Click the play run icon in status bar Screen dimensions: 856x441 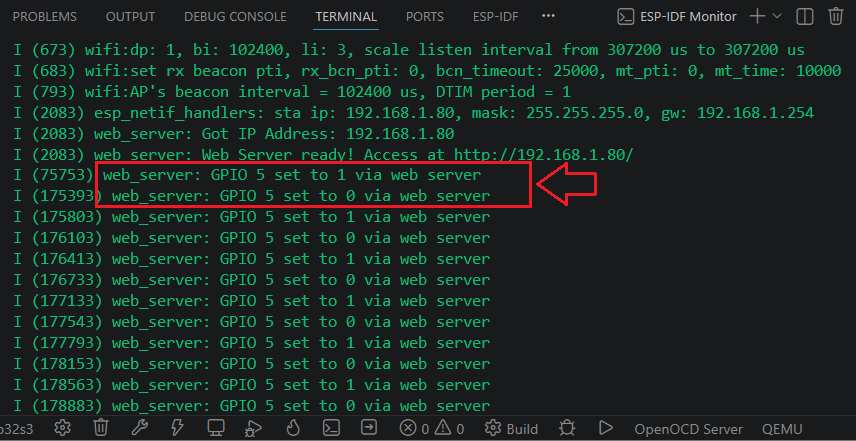pyautogui.click(x=605, y=428)
